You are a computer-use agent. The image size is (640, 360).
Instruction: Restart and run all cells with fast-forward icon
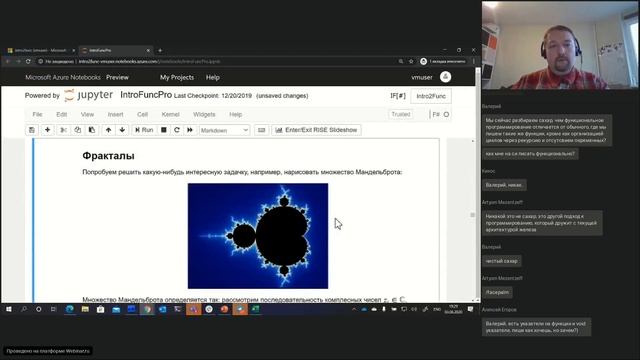190,130
